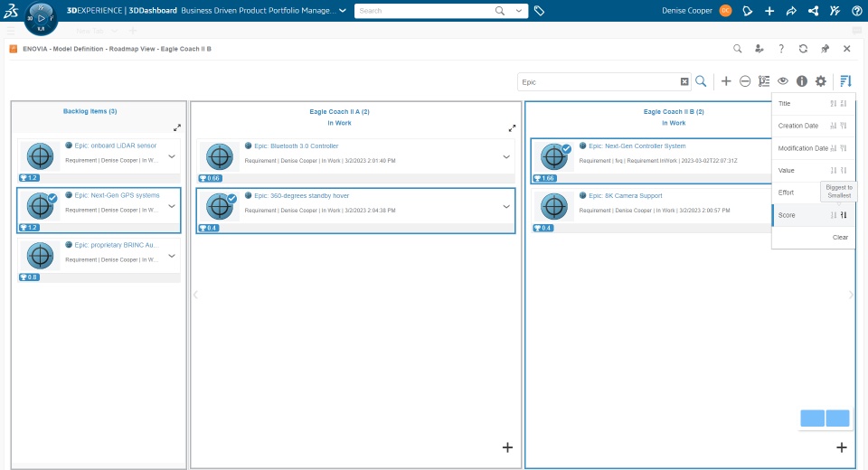Click the share arrow icon in the top bar

click(791, 11)
